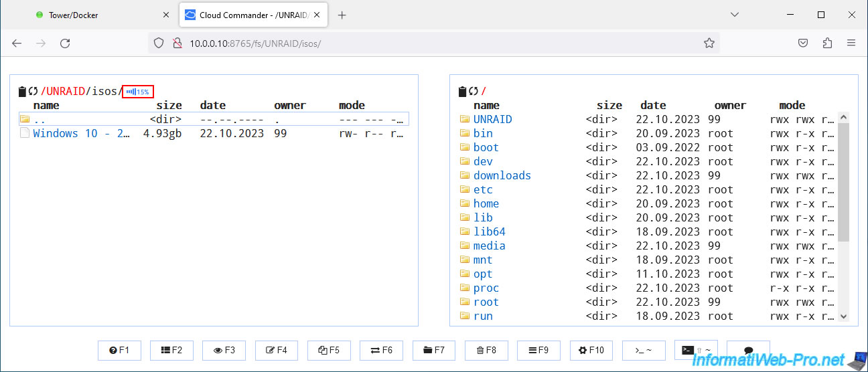Click the F1 help button

[119, 350]
